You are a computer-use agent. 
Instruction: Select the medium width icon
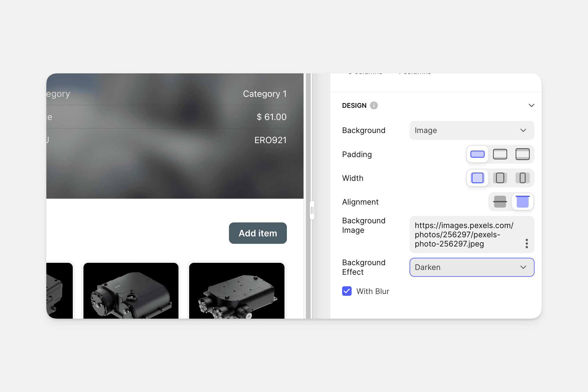[500, 178]
